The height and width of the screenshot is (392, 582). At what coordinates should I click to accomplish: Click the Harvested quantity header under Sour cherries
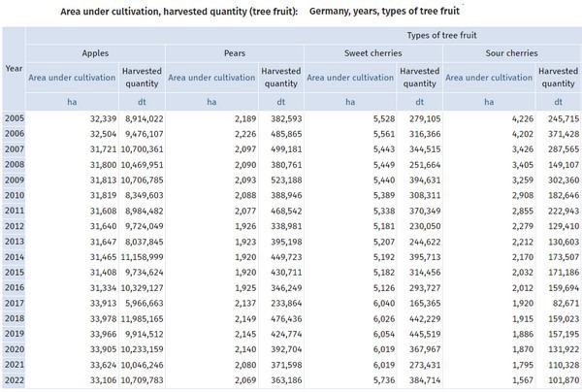tap(560, 76)
